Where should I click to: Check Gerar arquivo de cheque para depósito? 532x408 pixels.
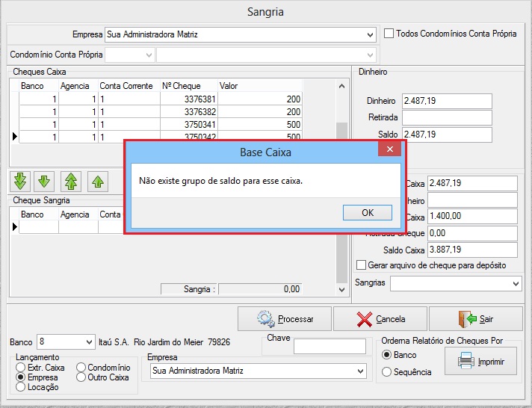362,265
